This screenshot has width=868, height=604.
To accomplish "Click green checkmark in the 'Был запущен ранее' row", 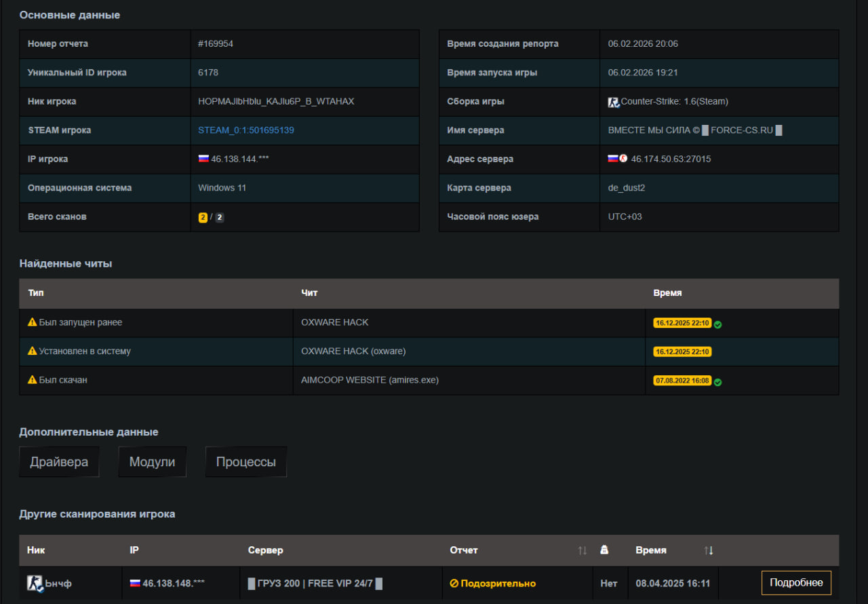I will [x=717, y=324].
